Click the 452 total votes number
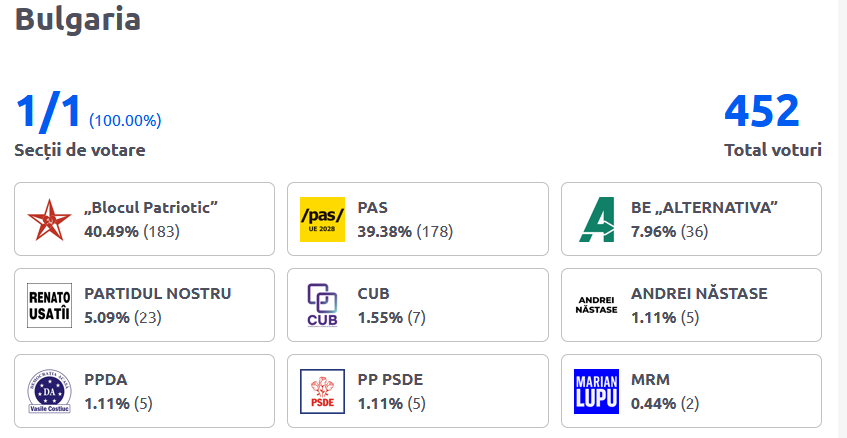The image size is (847, 438). click(x=762, y=111)
